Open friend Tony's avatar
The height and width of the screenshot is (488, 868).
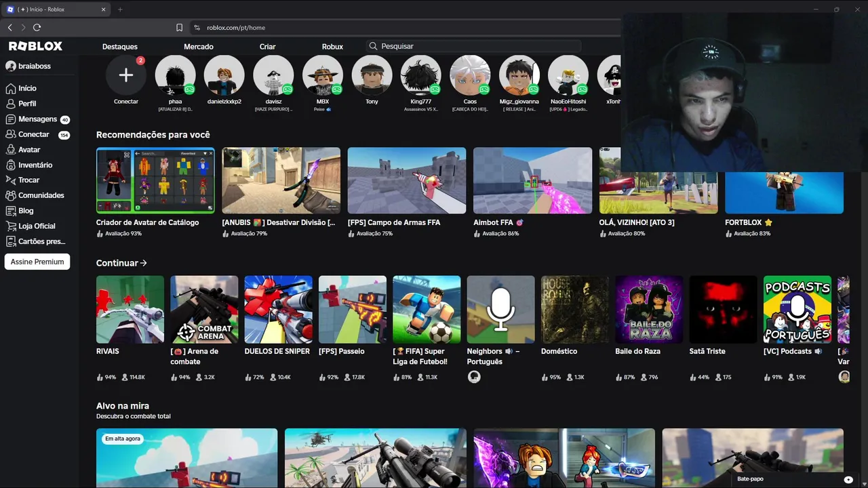coord(372,75)
